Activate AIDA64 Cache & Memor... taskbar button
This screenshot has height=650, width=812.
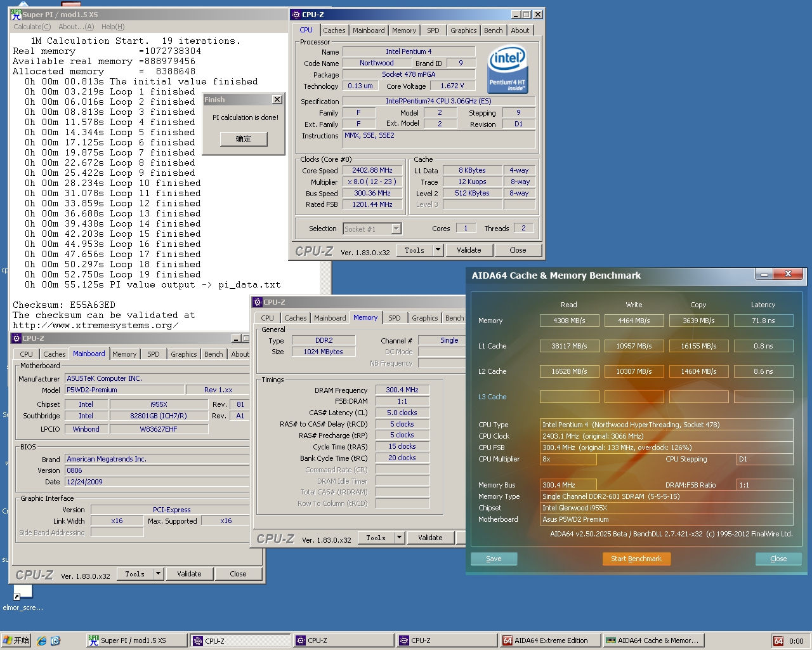coord(653,640)
